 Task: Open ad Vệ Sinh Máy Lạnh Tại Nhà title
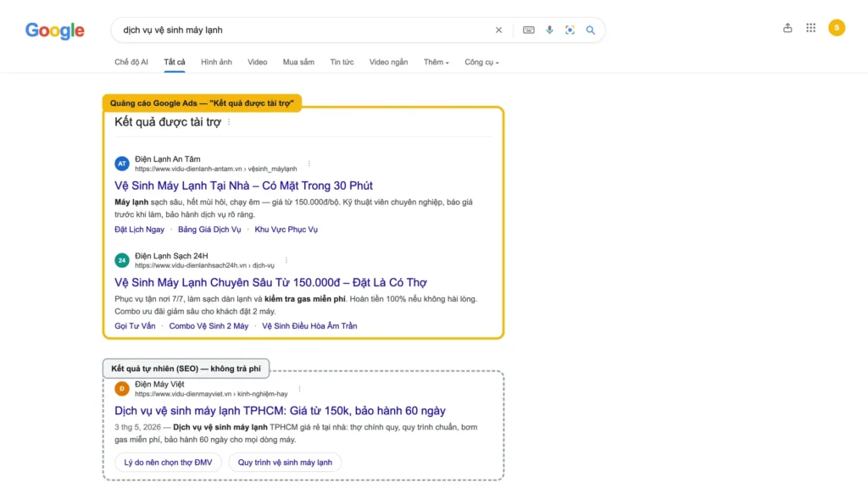coord(243,186)
